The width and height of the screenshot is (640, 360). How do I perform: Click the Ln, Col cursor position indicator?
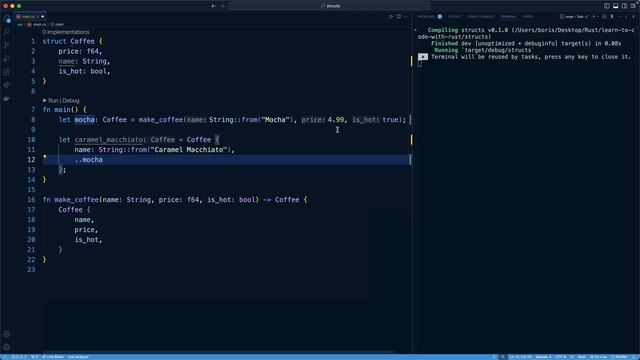520,357
